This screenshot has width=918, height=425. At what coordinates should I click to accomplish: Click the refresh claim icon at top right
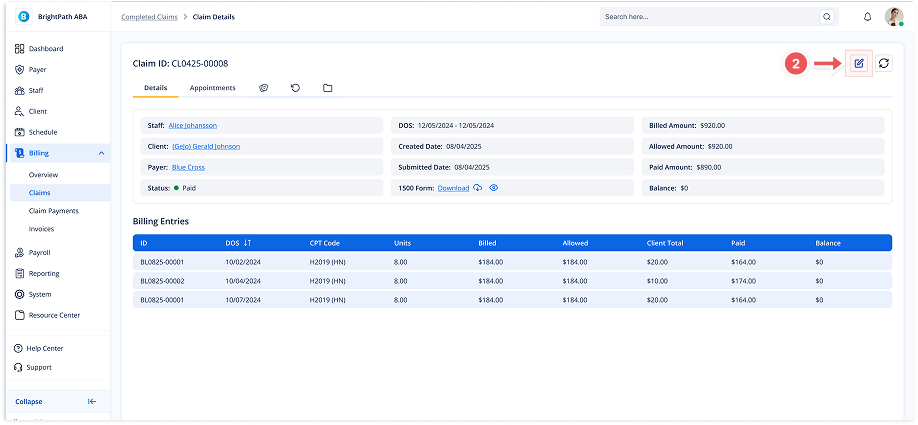(x=883, y=63)
